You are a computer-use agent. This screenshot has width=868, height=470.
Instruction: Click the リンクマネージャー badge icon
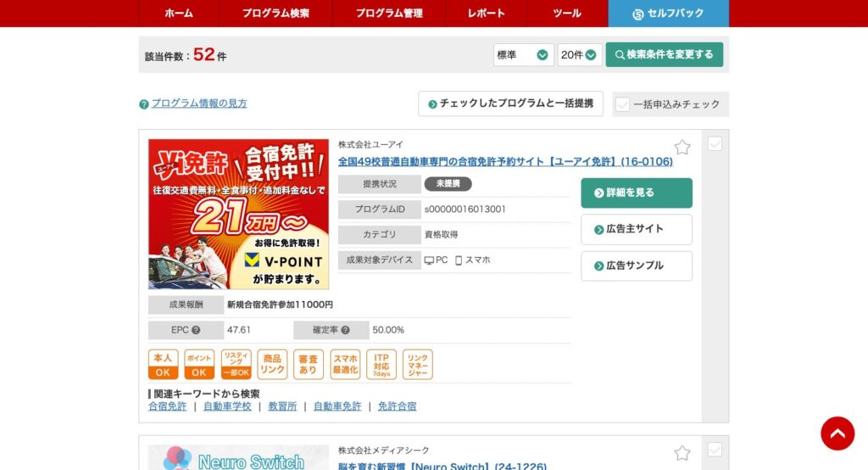coord(417,364)
